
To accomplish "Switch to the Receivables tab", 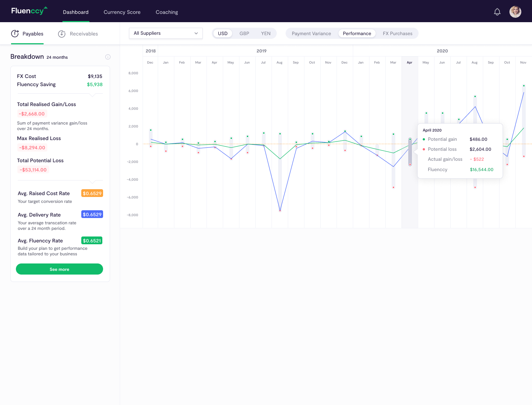I will coord(78,34).
